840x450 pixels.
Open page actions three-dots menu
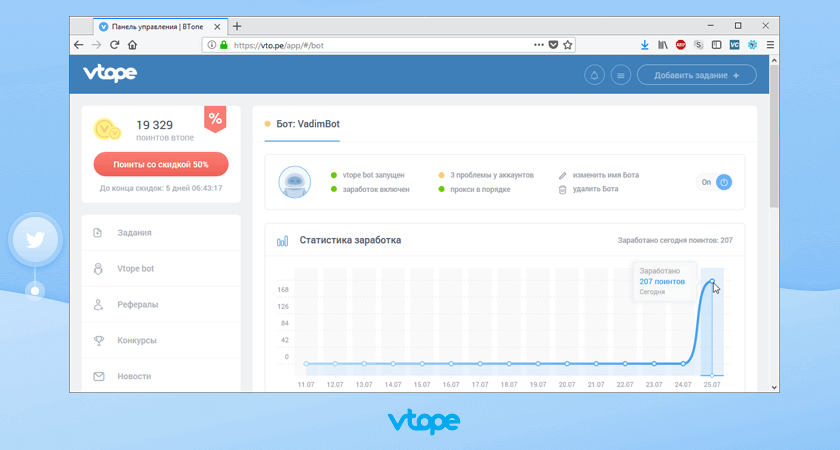click(539, 45)
